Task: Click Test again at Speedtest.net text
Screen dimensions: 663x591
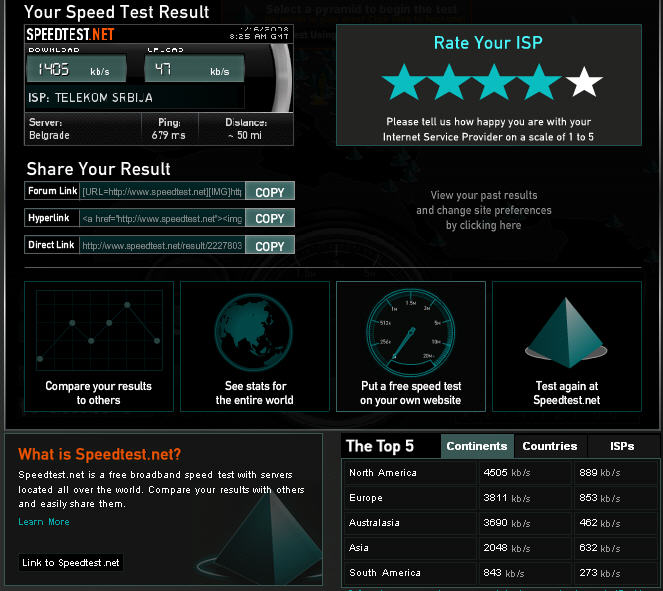Action: (567, 393)
